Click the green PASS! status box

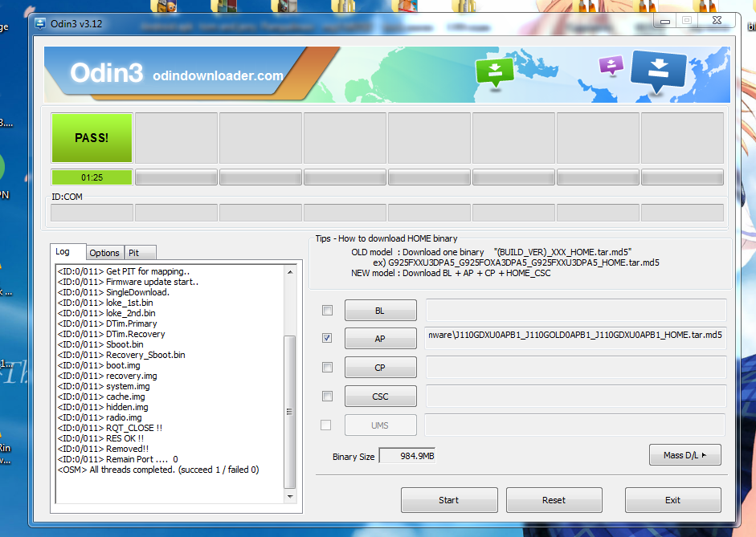pyautogui.click(x=92, y=138)
